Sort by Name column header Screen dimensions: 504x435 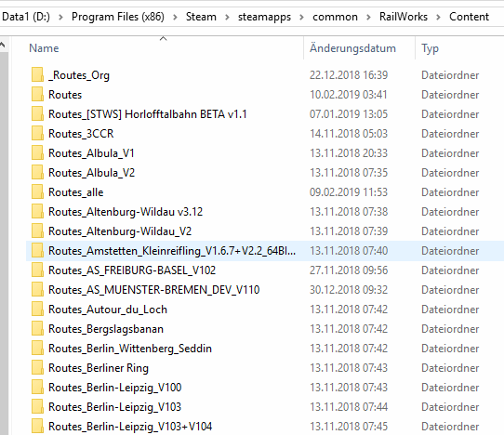(x=44, y=48)
